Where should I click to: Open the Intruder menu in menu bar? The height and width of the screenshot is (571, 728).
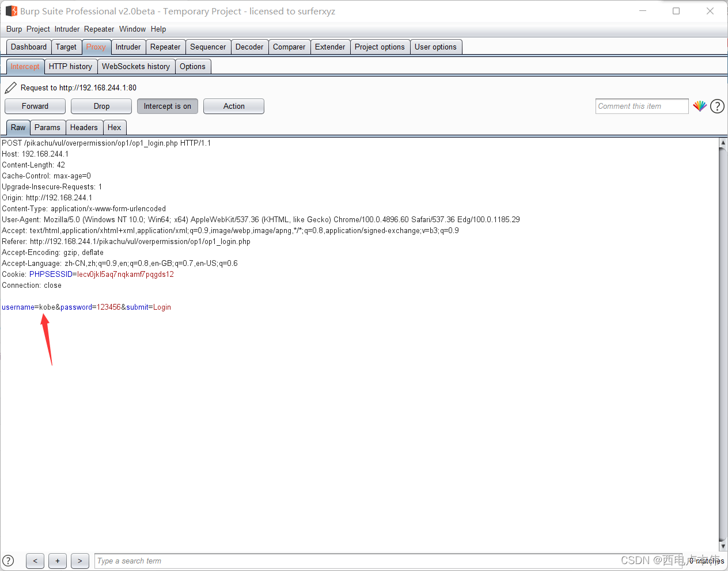point(67,29)
